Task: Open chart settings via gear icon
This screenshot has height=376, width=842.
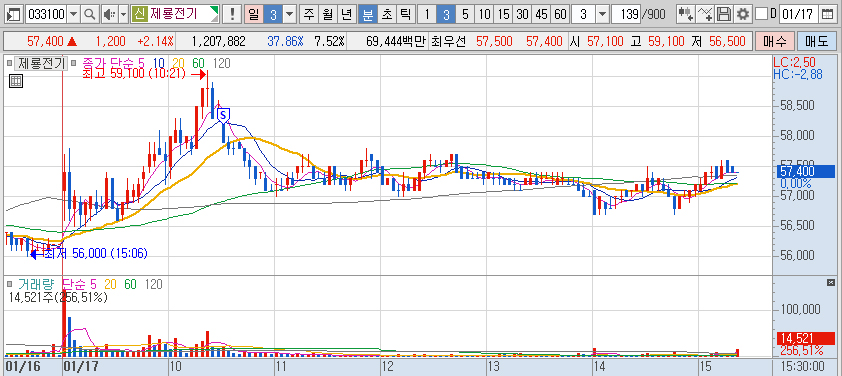Action: pos(743,15)
